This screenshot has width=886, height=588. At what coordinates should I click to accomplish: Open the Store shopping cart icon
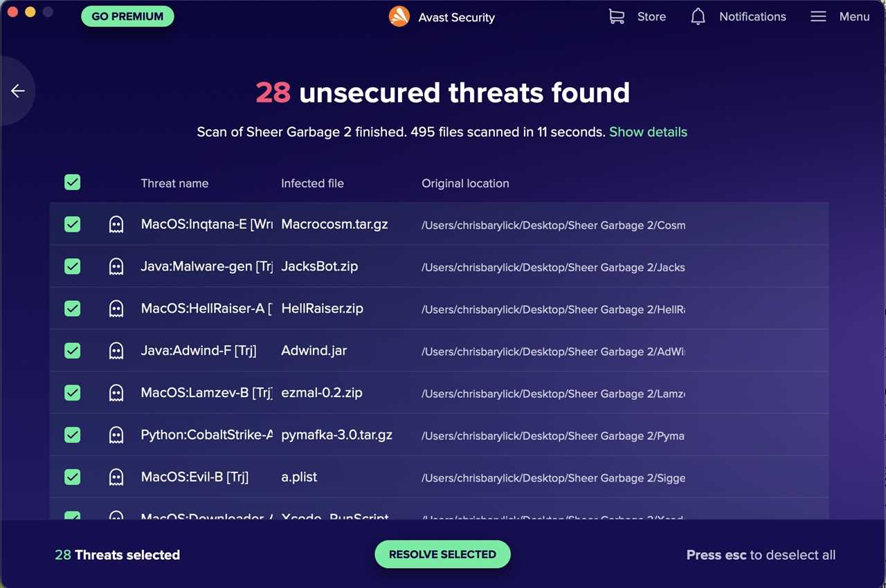[615, 16]
